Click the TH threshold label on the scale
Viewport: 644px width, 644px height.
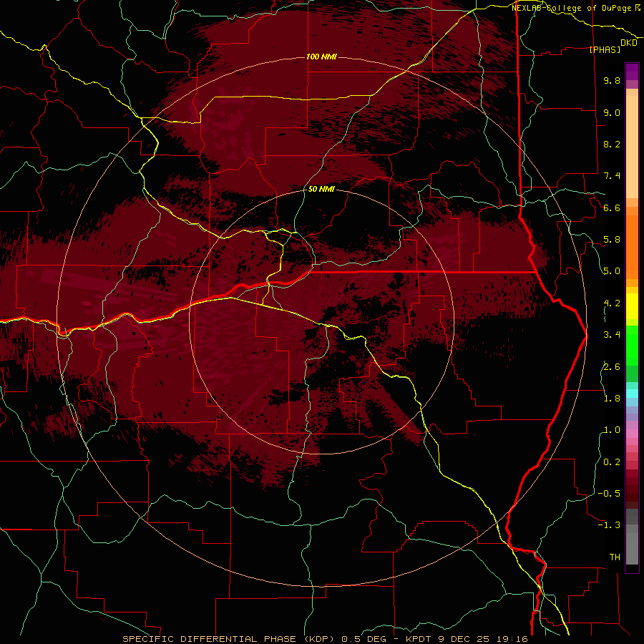pos(615,557)
